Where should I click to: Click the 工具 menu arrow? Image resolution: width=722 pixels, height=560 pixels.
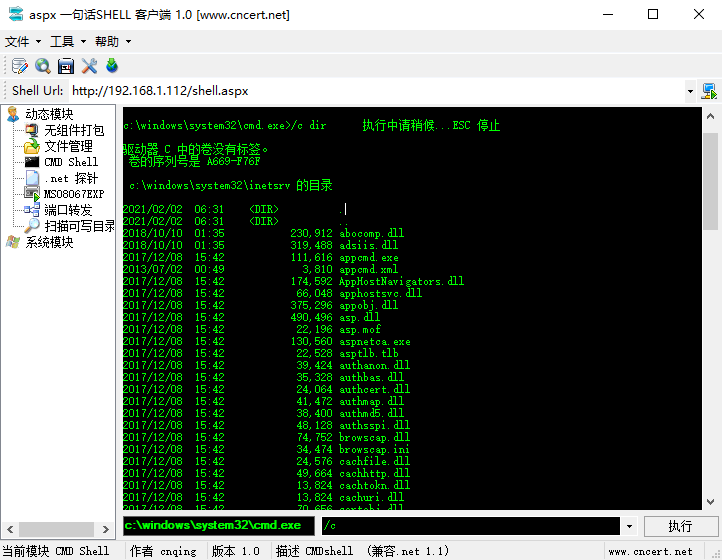[83, 42]
